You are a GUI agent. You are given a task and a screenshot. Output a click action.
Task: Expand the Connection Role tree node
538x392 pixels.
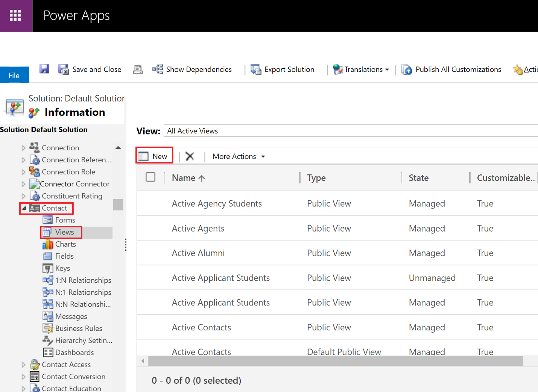click(23, 172)
